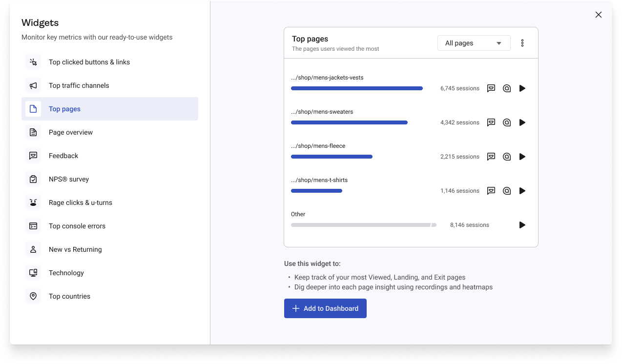Click the All pages dropdown arrow
This screenshot has height=364, width=622.
coord(499,43)
